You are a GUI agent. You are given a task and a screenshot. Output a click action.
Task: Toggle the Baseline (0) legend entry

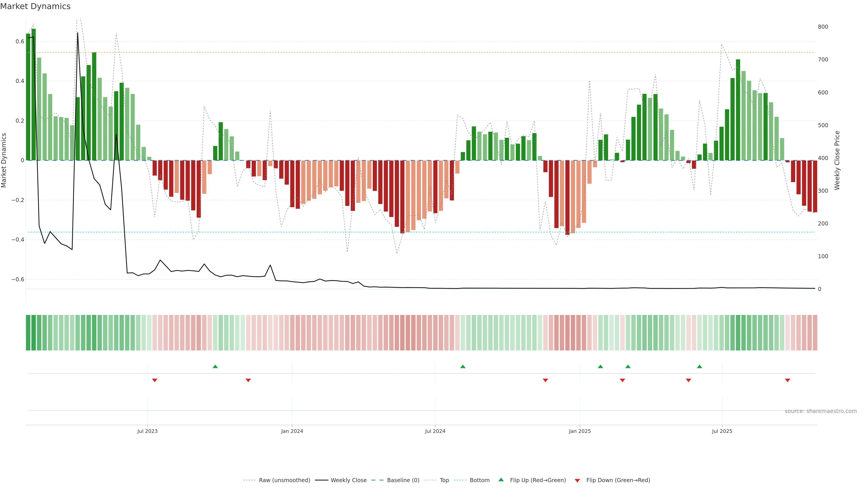pyautogui.click(x=403, y=480)
